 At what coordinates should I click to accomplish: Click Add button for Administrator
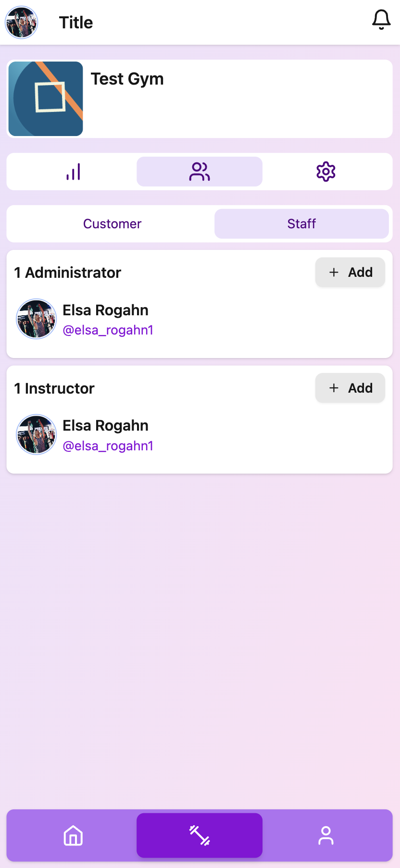[350, 273]
